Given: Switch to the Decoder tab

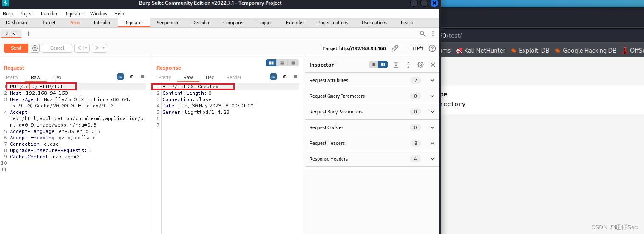Looking at the screenshot, I should 201,23.
